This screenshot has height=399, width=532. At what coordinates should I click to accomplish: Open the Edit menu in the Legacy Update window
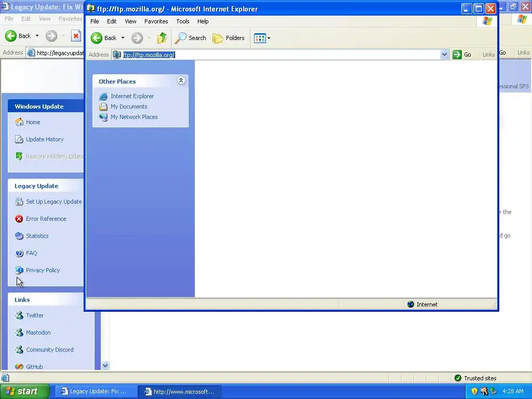coord(26,19)
